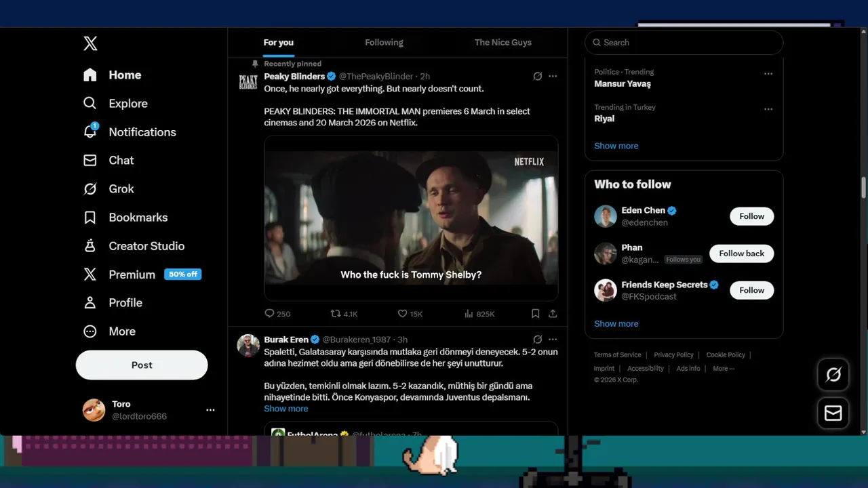Click the Grok icon on Burak Eren post
The height and width of the screenshot is (488, 868).
pos(537,340)
